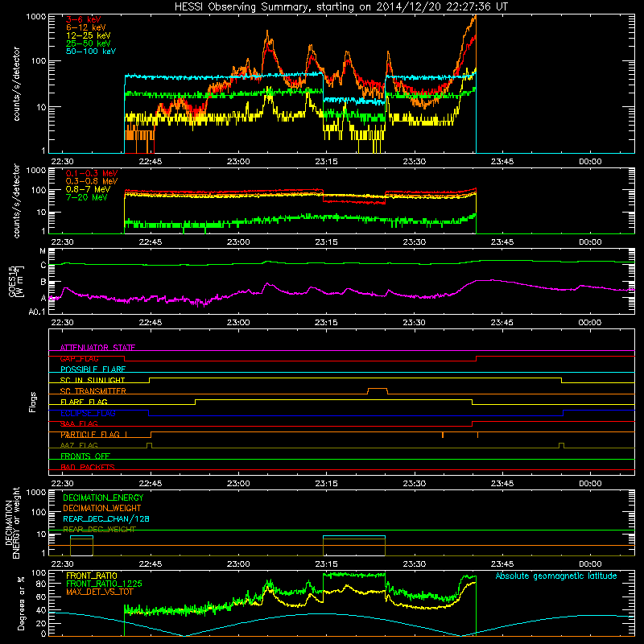Click the 22:30 time label under the decimation plot
This screenshot has width=644, height=644.
(x=62, y=564)
